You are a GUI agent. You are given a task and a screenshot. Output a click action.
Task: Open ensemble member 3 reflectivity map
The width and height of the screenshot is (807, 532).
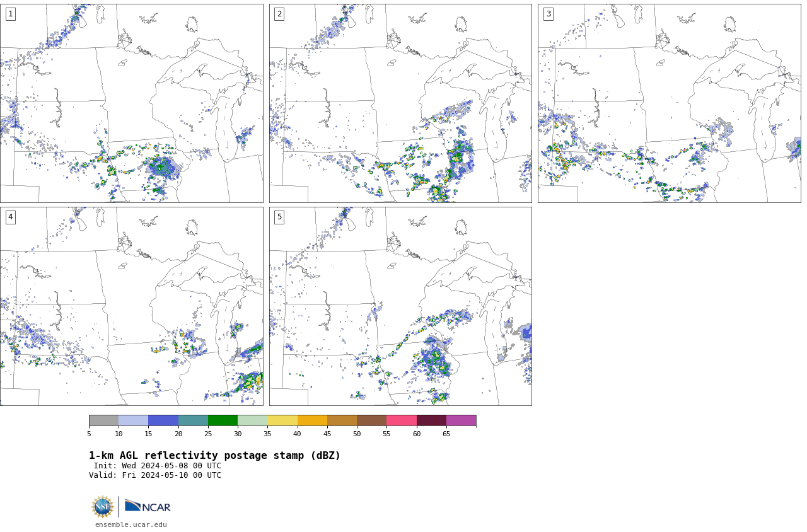coord(669,103)
